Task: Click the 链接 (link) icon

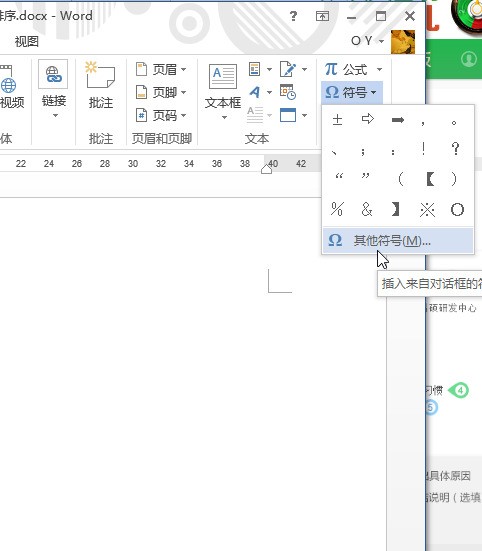Action: coord(53,74)
